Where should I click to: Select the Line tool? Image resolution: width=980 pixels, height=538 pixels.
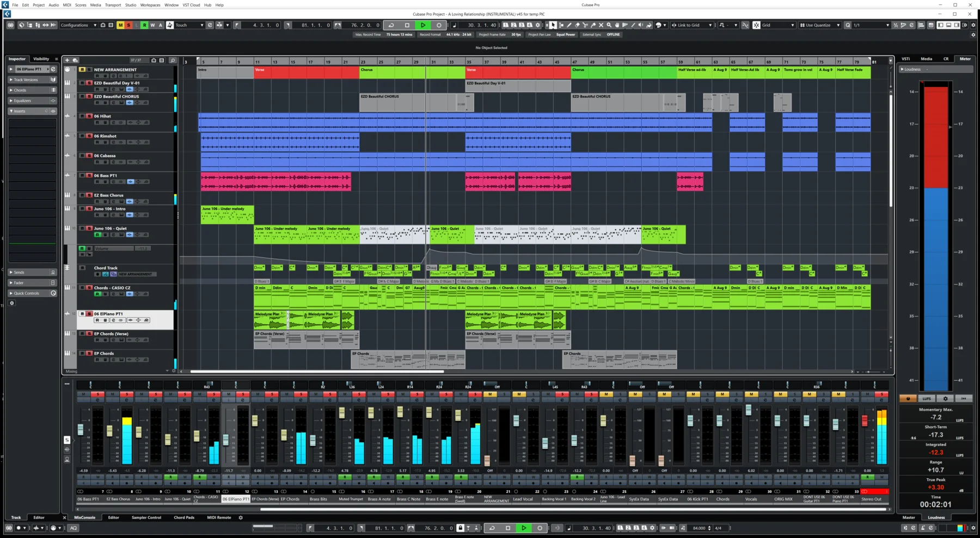pyautogui.click(x=633, y=25)
